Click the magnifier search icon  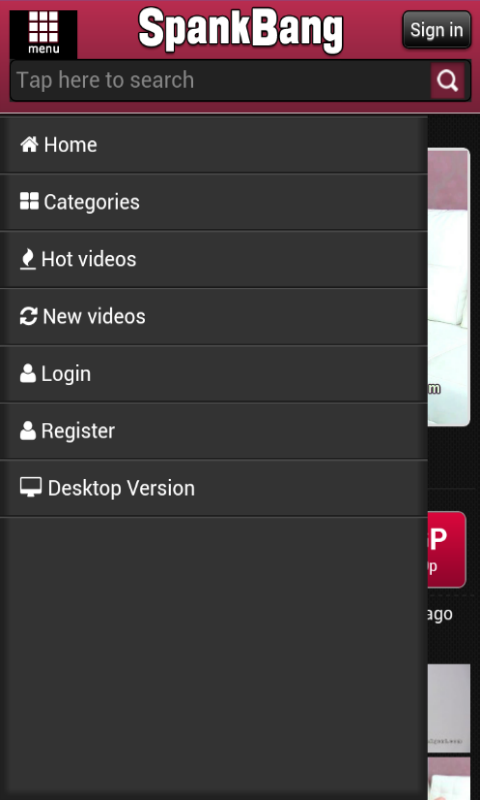click(x=447, y=81)
